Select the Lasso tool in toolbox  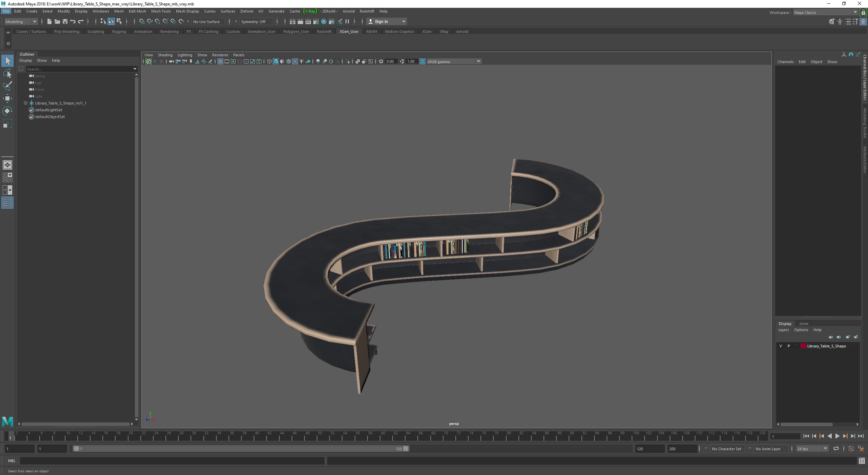[x=7, y=74]
